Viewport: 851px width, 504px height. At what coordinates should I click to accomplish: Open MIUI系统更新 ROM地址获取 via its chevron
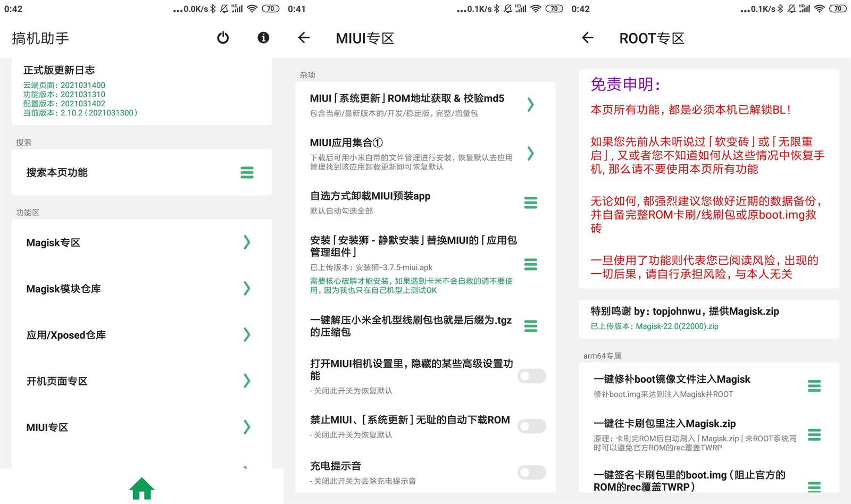(x=530, y=105)
